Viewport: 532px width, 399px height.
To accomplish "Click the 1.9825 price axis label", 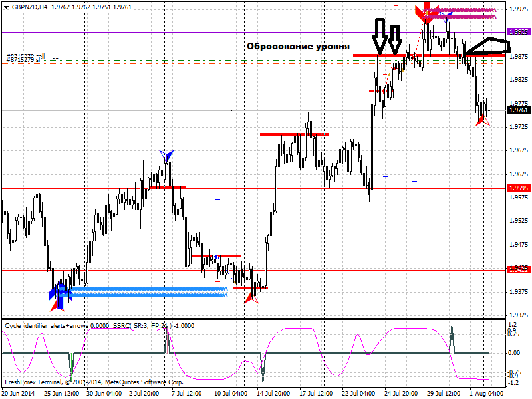I will pyautogui.click(x=519, y=80).
